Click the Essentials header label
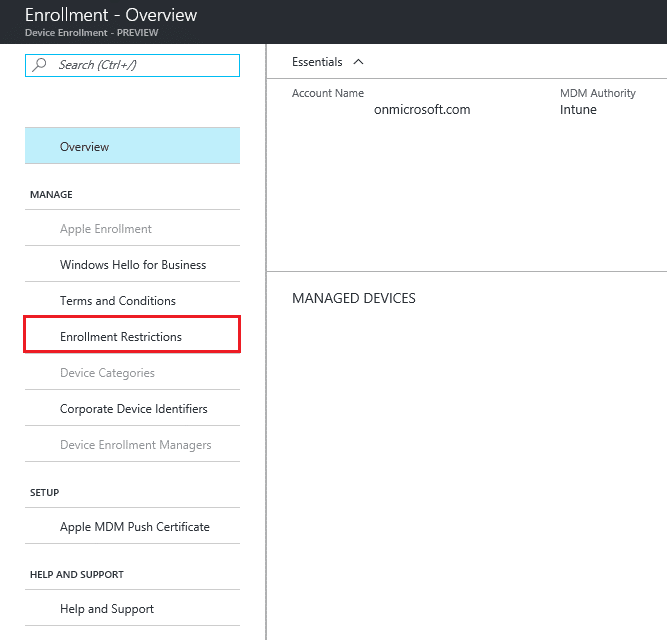 (x=317, y=62)
